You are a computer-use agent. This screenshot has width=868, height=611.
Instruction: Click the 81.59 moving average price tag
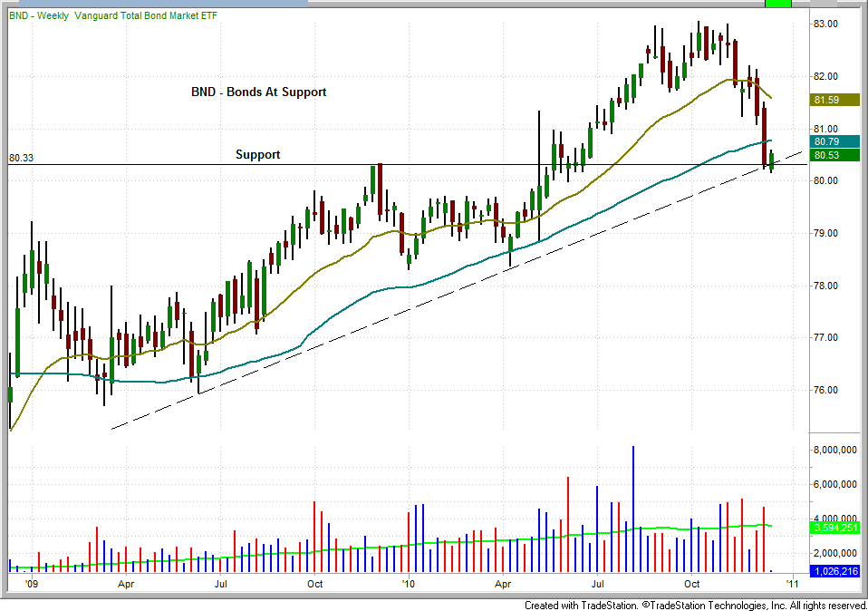click(x=834, y=100)
